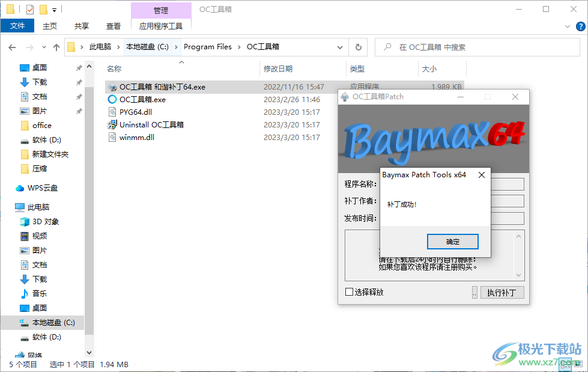Switch to details view icon in status bar

[x=565, y=364]
